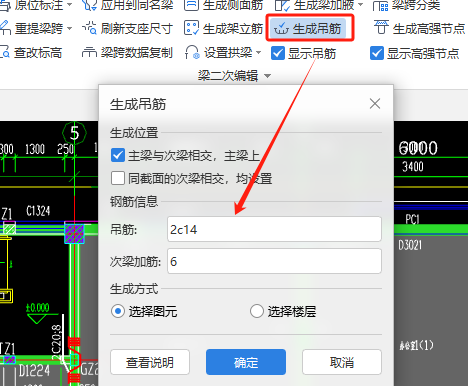Click the C1324 label in drawing

pos(38,211)
